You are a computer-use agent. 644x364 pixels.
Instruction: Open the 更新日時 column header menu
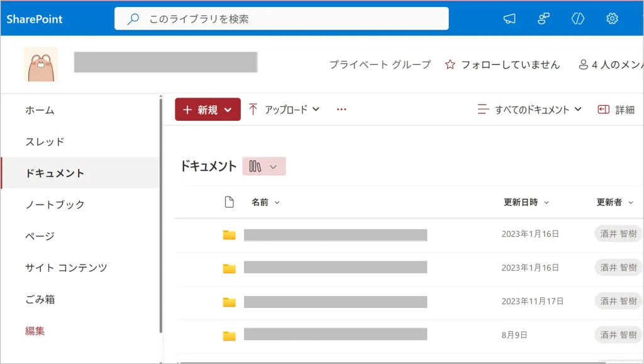[526, 202]
